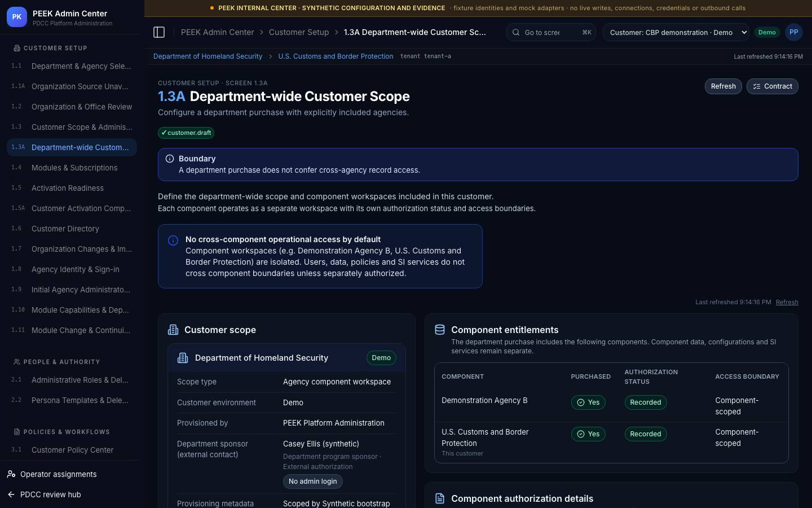Click the small Refresh link
Viewport: 812px width, 508px height.
click(x=787, y=302)
